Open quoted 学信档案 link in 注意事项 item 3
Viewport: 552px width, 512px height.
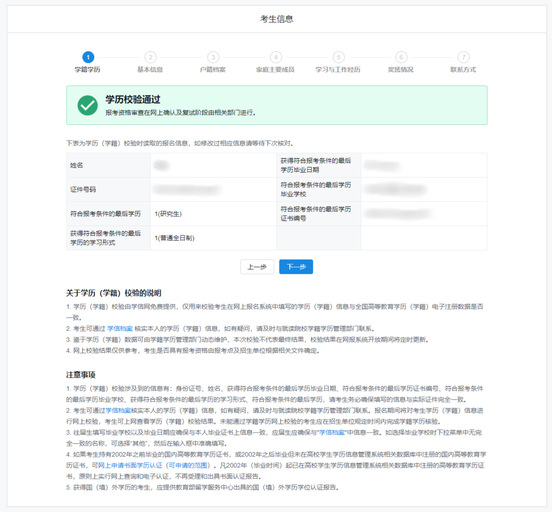click(x=332, y=432)
